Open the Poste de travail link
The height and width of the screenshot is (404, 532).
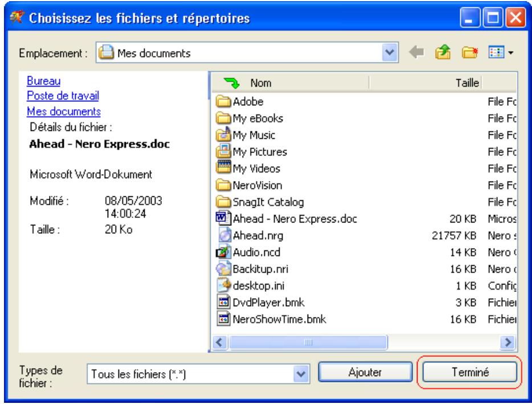coord(63,96)
